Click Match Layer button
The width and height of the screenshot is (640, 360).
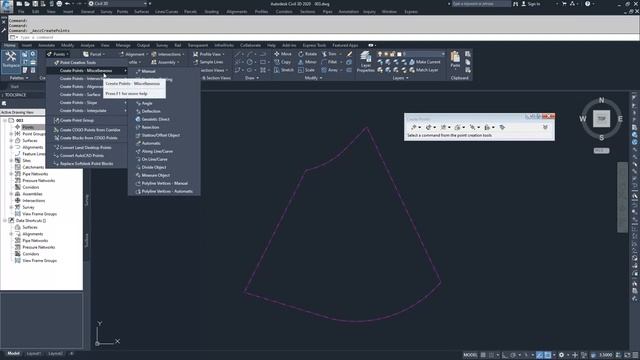tap(424, 70)
